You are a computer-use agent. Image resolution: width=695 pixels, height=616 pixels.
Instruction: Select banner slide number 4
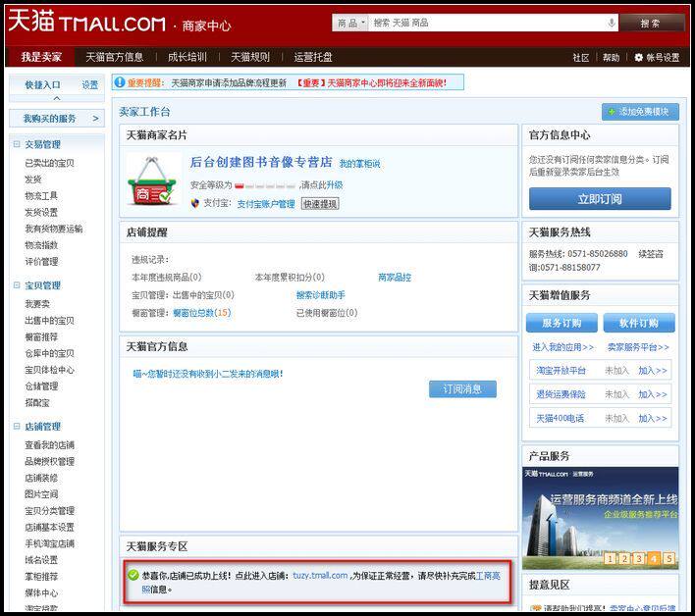click(654, 558)
